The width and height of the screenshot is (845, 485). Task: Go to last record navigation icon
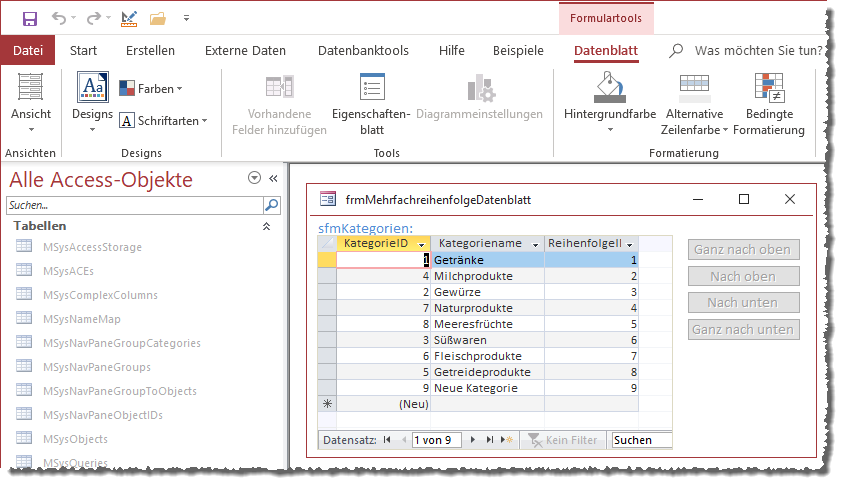click(x=489, y=440)
